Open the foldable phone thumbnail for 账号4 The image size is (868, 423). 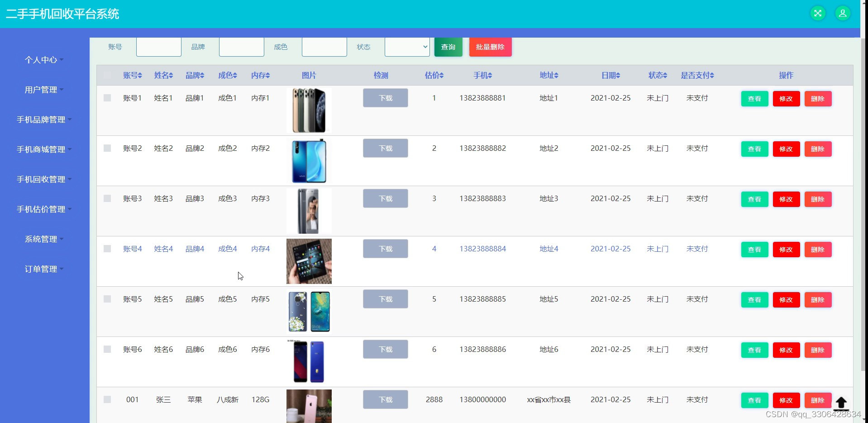pos(309,261)
